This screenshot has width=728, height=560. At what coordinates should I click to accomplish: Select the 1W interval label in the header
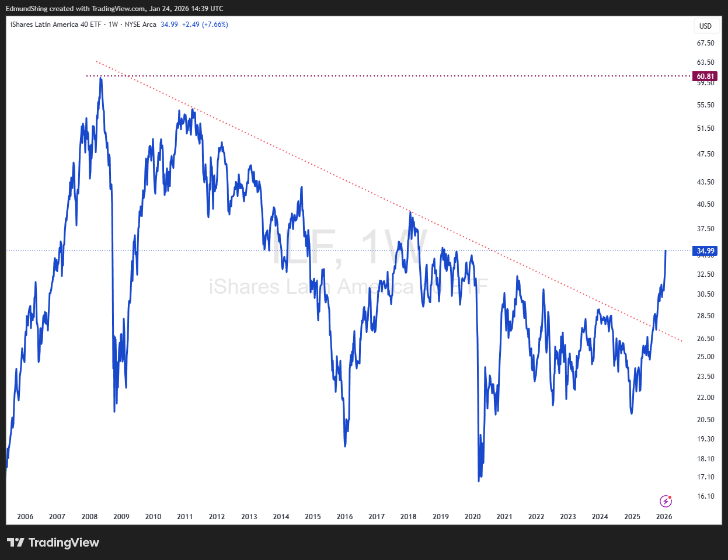(113, 25)
